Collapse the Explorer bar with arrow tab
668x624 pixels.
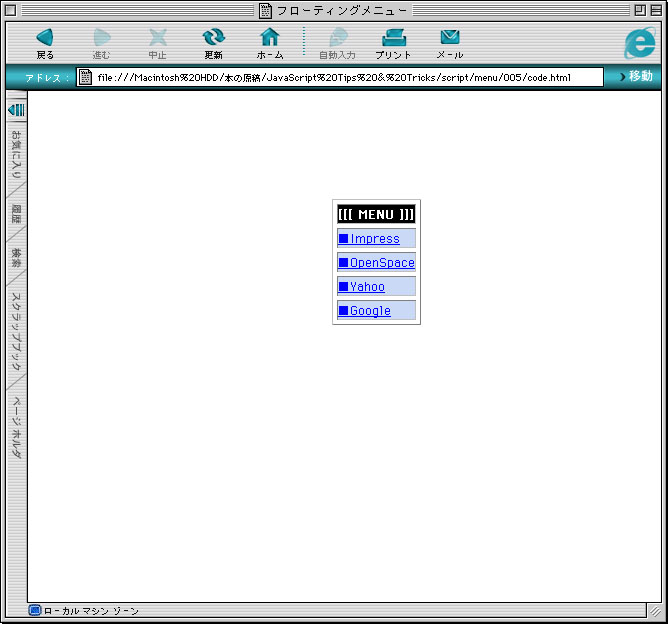tap(17, 110)
